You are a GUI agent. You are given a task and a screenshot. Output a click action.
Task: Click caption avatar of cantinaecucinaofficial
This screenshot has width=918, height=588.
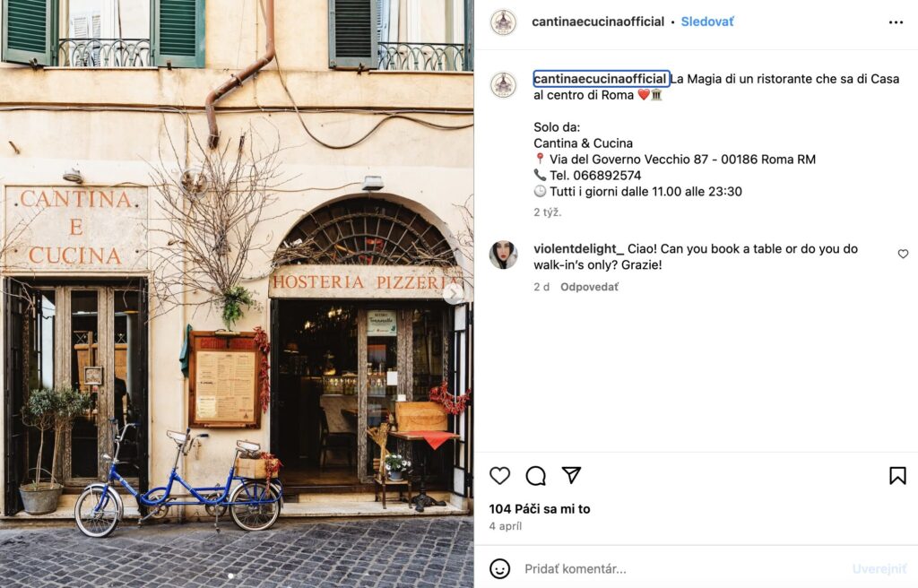click(504, 85)
